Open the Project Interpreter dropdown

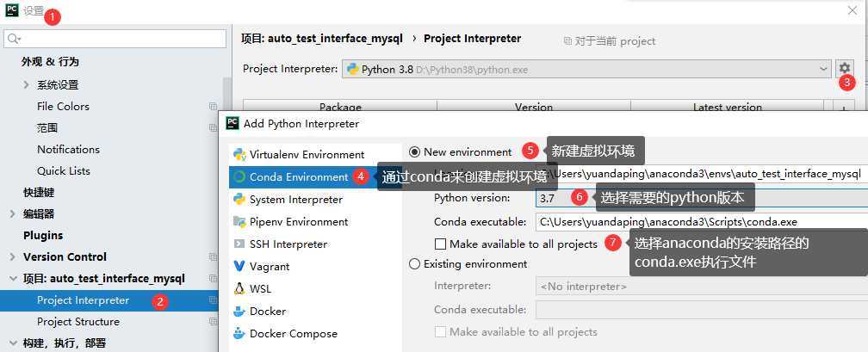[586, 69]
